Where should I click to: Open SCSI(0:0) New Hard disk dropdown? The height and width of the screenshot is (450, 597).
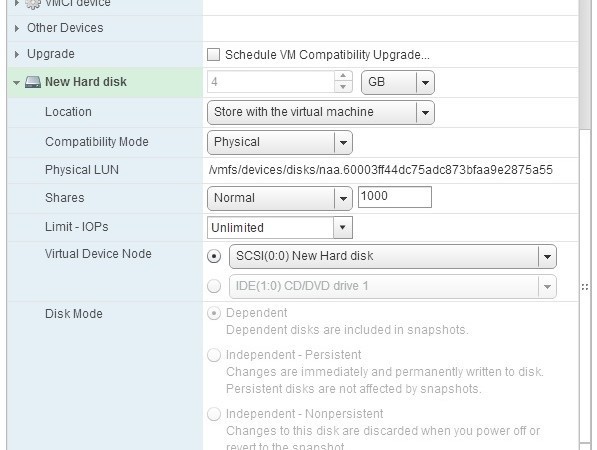393,256
